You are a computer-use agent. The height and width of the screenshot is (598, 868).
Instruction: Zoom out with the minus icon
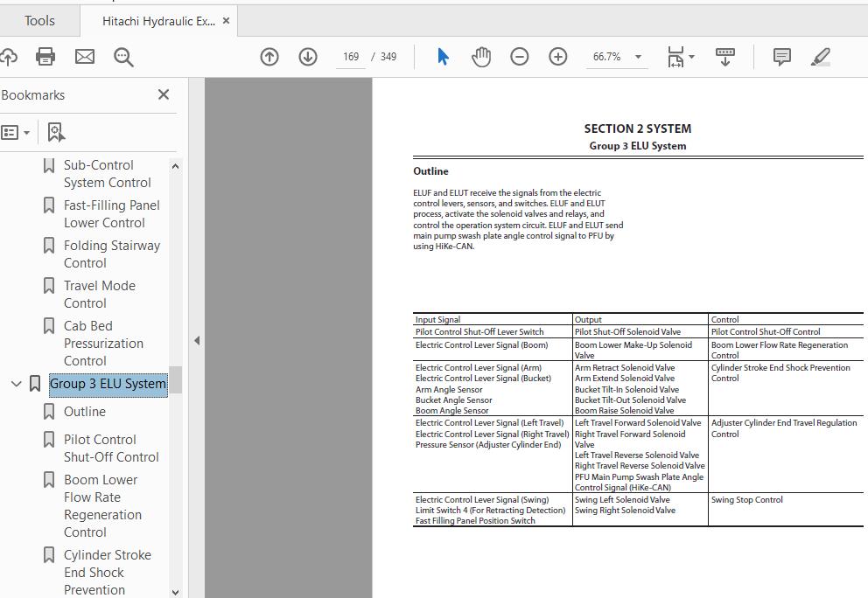pos(520,57)
